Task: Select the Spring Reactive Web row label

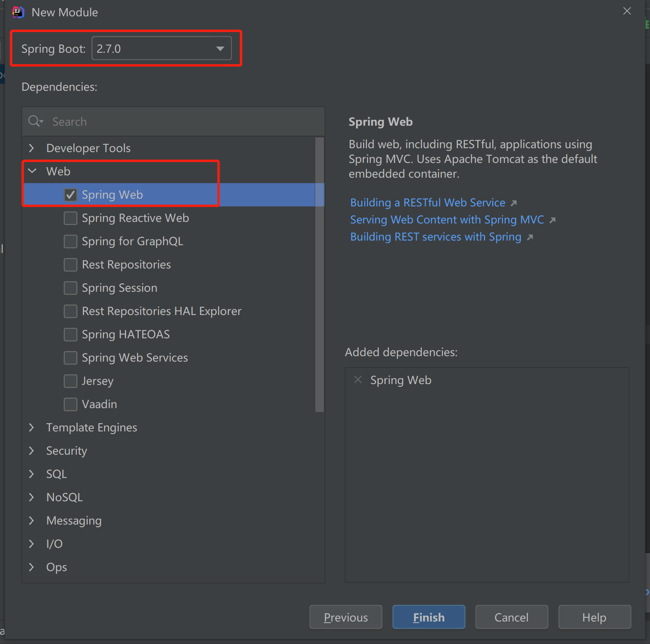Action: click(135, 218)
